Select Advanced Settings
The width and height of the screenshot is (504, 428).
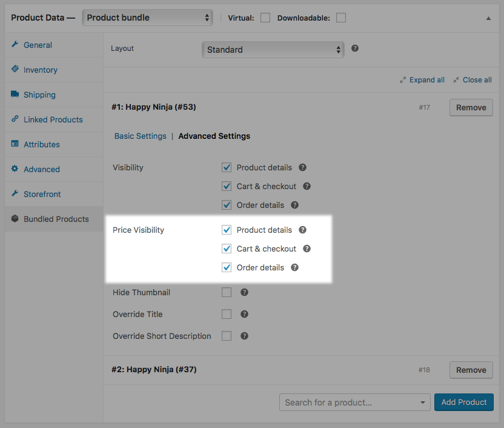coord(214,136)
